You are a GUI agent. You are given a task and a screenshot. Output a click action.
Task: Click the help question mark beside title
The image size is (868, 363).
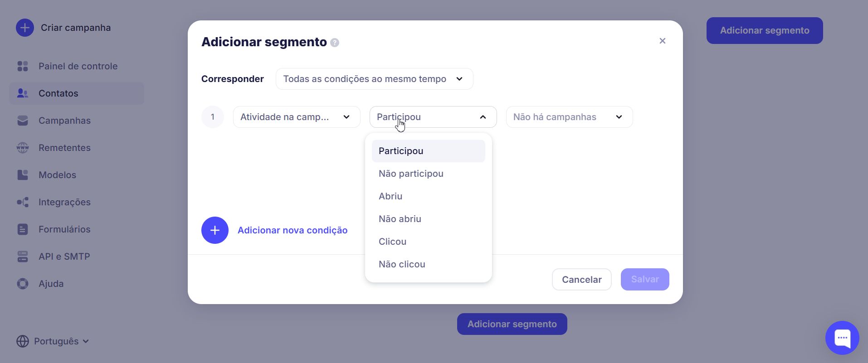coord(335,43)
